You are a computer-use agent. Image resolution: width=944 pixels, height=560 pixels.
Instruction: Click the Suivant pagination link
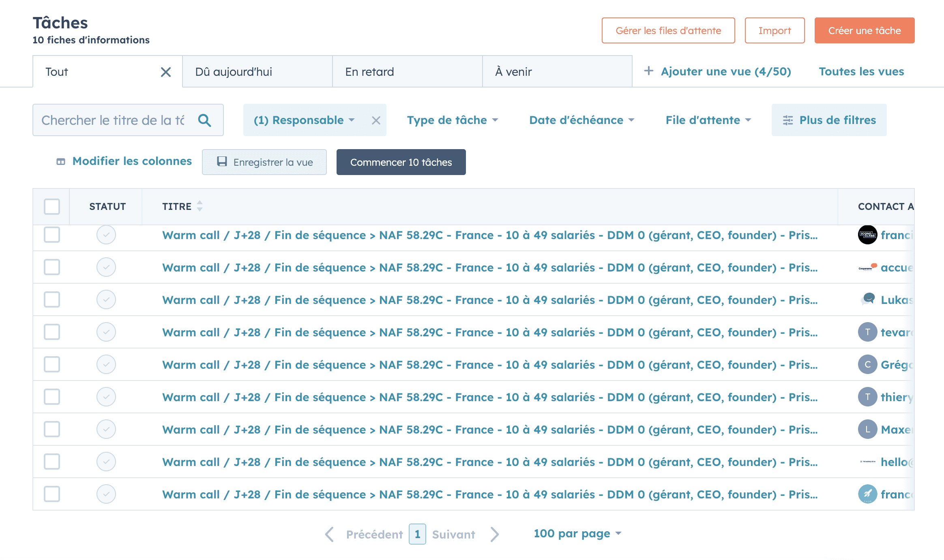[453, 534]
